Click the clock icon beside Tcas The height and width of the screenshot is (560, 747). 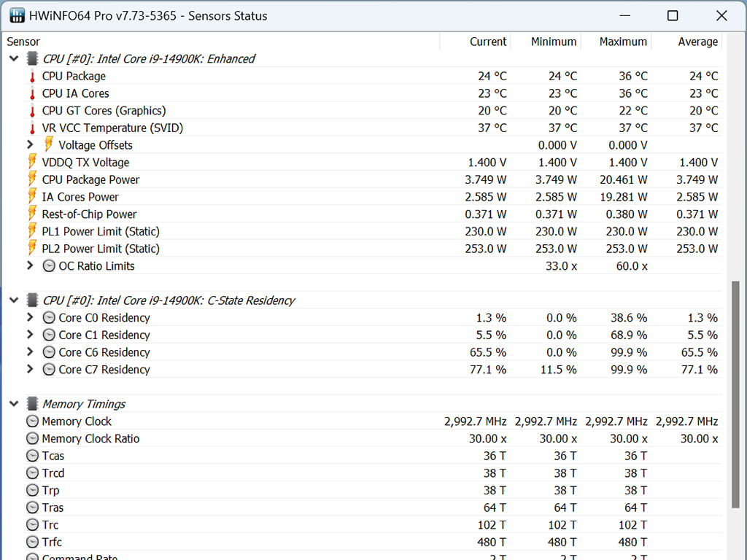[x=32, y=456]
